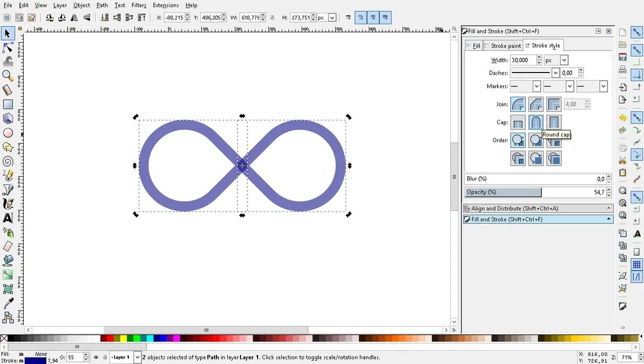Click the stroke Width input field
Viewport: 644px width, 364px height.
click(523, 60)
